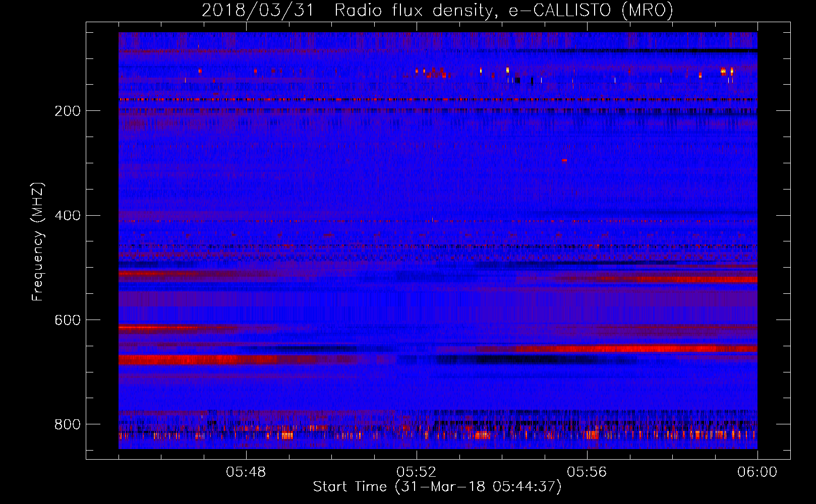Screen dimensions: 816x504
Task: Click the 600 frequency axis label
Action: click(68, 320)
